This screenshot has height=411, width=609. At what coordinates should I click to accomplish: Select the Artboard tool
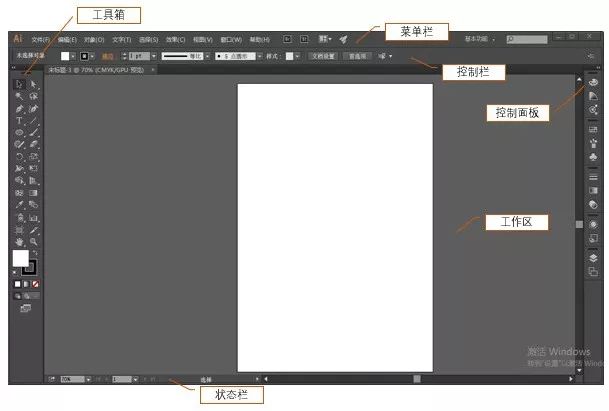pyautogui.click(x=19, y=230)
